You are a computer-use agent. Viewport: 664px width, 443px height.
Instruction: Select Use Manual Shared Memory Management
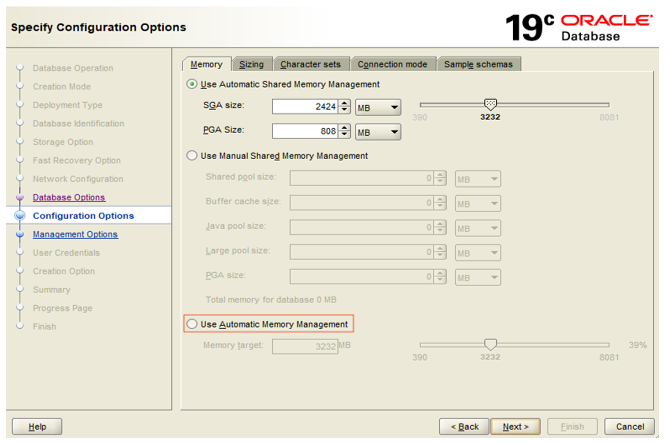coord(192,156)
